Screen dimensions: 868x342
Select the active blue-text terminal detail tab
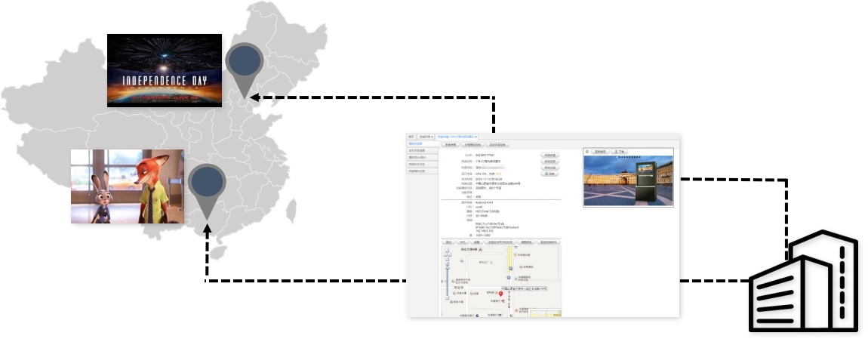point(456,137)
